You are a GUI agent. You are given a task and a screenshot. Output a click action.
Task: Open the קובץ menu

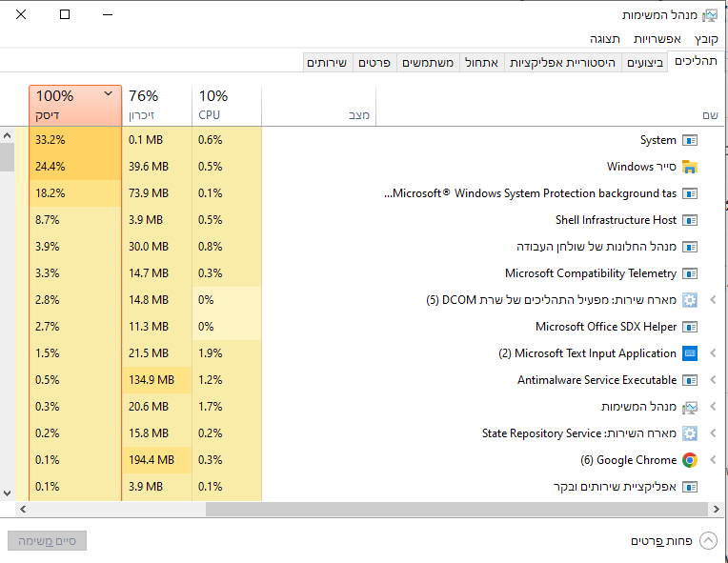click(706, 39)
